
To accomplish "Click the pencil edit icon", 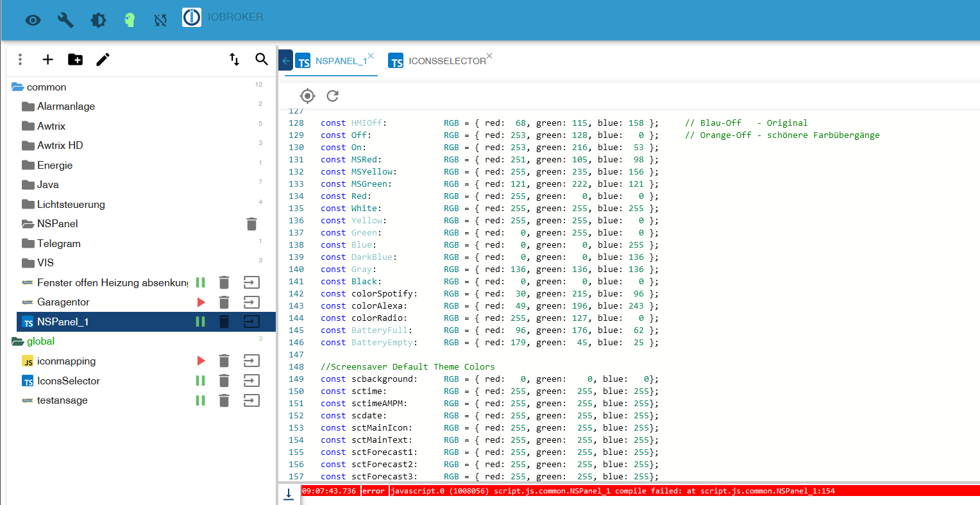I will pos(103,59).
